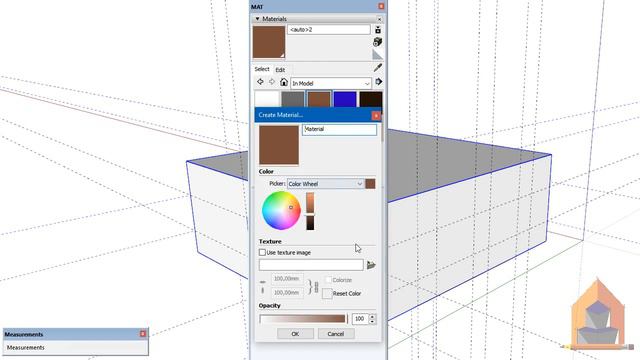The image size is (640, 360).
Task: Click the current material thumbnail in Materials panel
Action: [269, 42]
